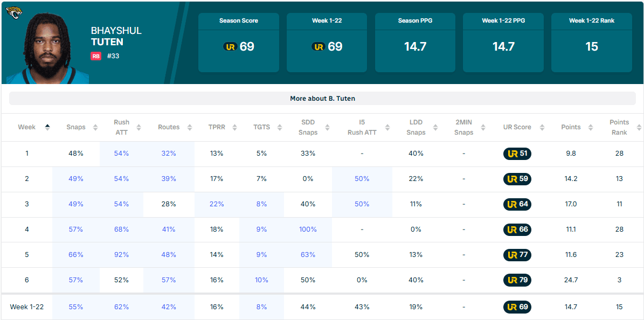Click the 17.0 points value
The image size is (644, 320).
[571, 204]
